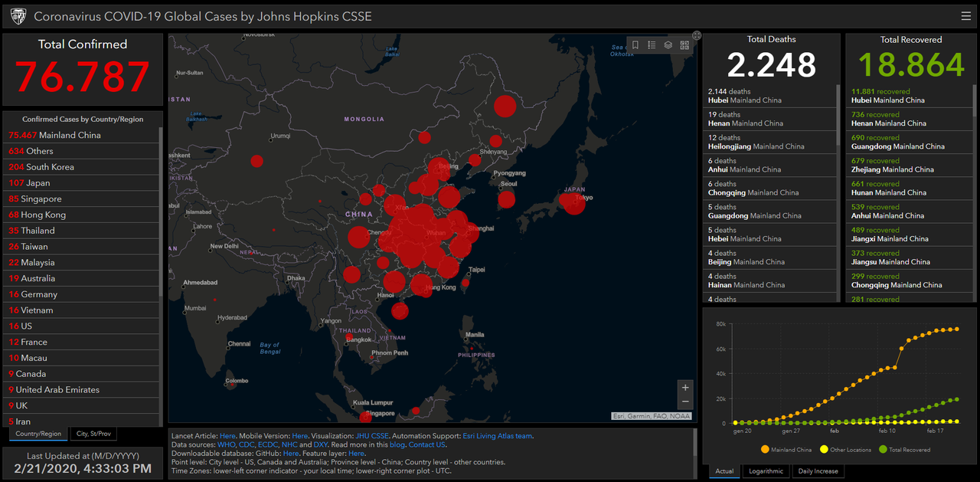The height and width of the screenshot is (482, 980).
Task: Open the Lancet Article 'Here' link
Action: point(227,436)
